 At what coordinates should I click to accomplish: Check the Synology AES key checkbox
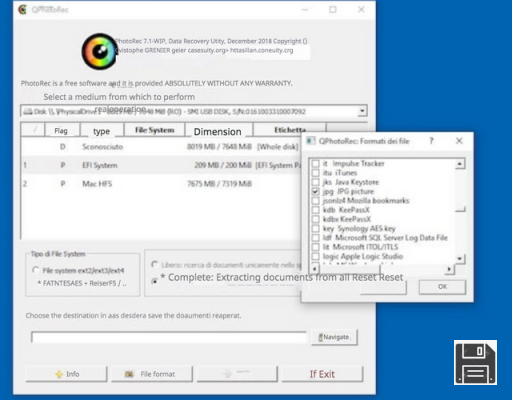coord(315,228)
